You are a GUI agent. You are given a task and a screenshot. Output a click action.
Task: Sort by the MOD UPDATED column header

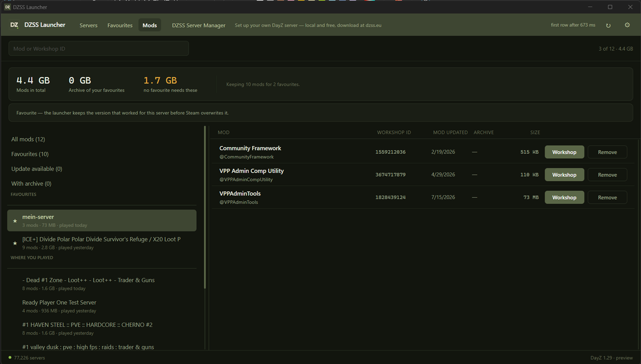450,133
